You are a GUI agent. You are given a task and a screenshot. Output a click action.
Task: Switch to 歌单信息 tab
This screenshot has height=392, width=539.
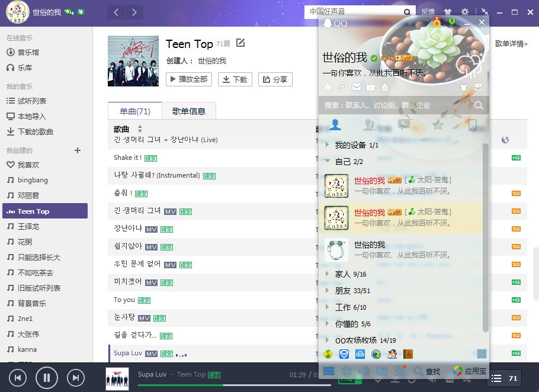189,111
